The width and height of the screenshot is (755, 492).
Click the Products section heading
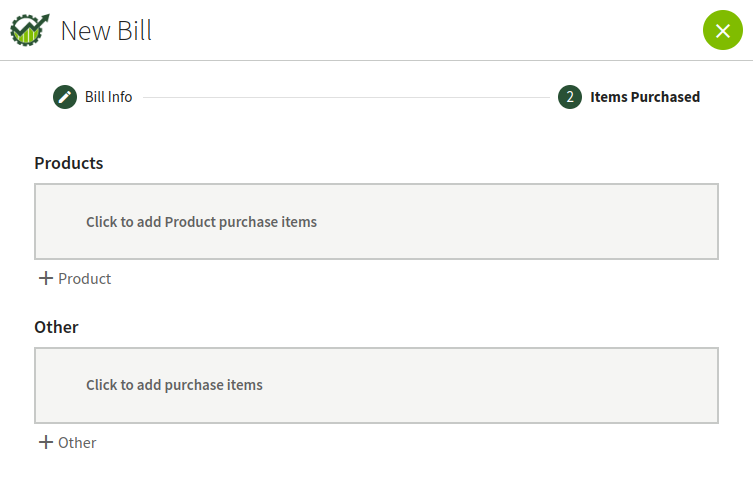tap(69, 163)
